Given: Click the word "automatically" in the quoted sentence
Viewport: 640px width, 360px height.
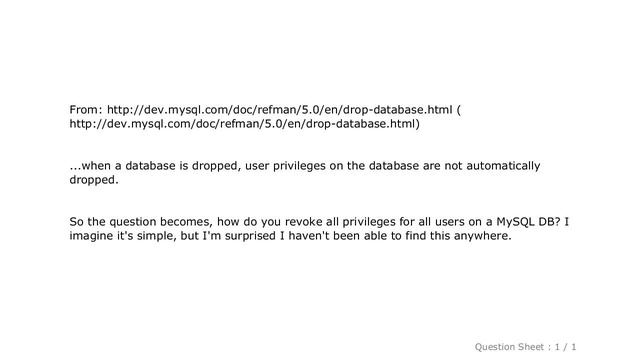Looking at the screenshot, I should click(x=503, y=166).
